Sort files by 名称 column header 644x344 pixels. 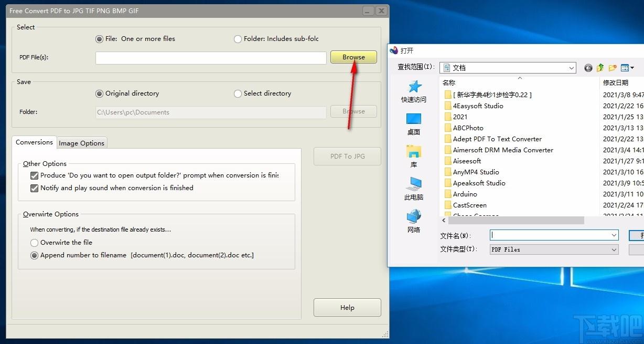(x=520, y=82)
